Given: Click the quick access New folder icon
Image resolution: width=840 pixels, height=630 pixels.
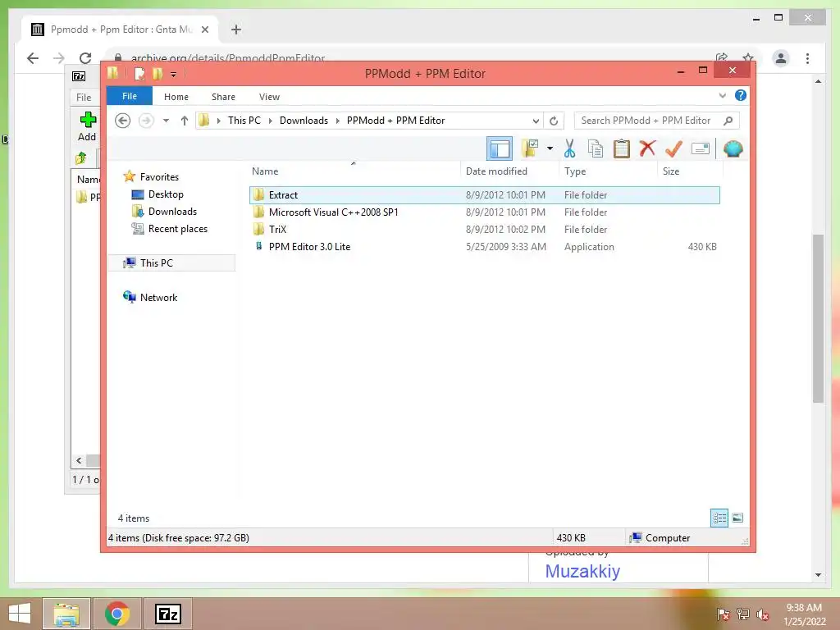Looking at the screenshot, I should click(x=157, y=73).
